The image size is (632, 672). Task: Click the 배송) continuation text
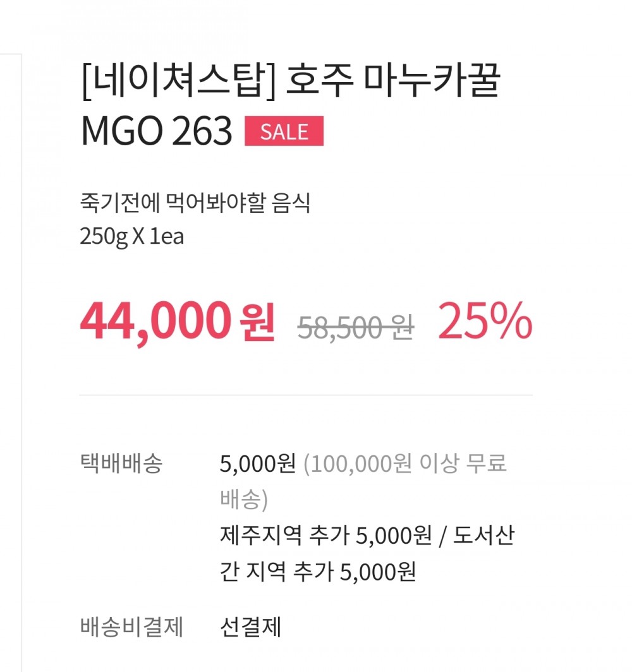[244, 500]
